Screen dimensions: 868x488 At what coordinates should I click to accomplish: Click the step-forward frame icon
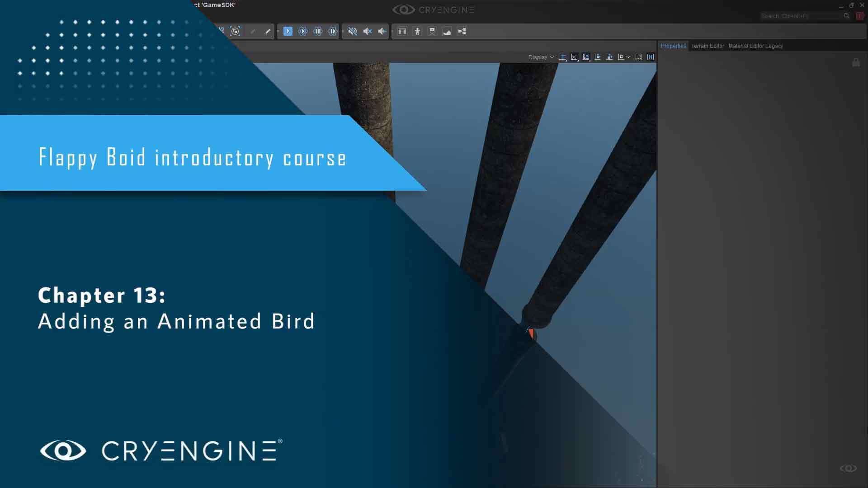(x=333, y=31)
